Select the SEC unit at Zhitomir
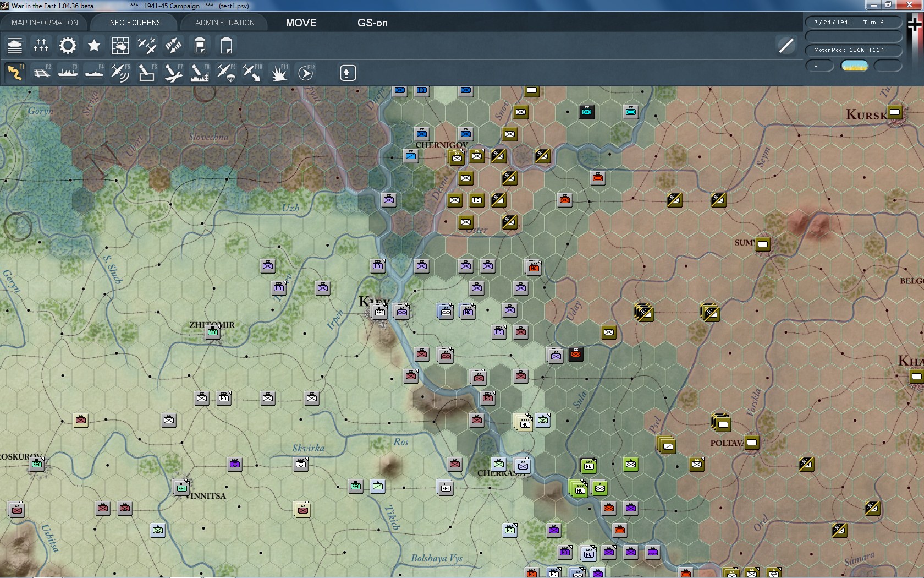 [x=213, y=332]
